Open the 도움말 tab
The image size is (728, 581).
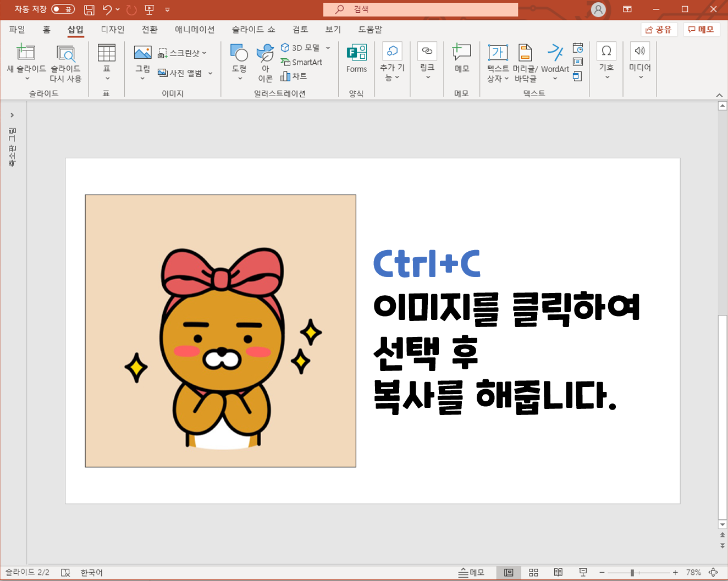(x=370, y=30)
